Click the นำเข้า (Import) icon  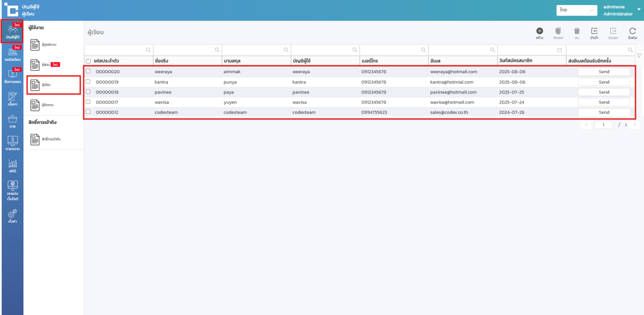tap(594, 31)
